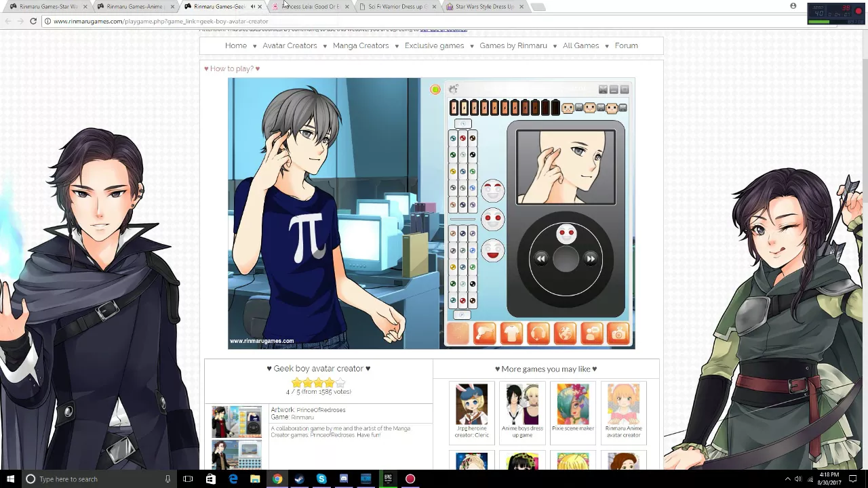Open the skin category tab in game
This screenshot has width=868, height=488.
pyautogui.click(x=458, y=333)
